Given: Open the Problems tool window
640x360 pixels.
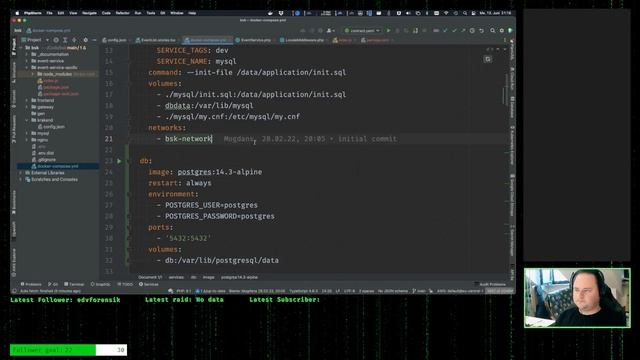Looking at the screenshot, I should pyautogui.click(x=31, y=284).
